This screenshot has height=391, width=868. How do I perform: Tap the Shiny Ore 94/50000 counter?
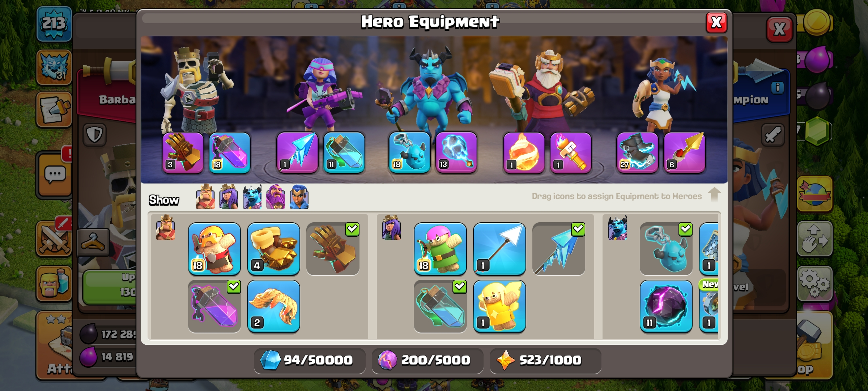[310, 360]
